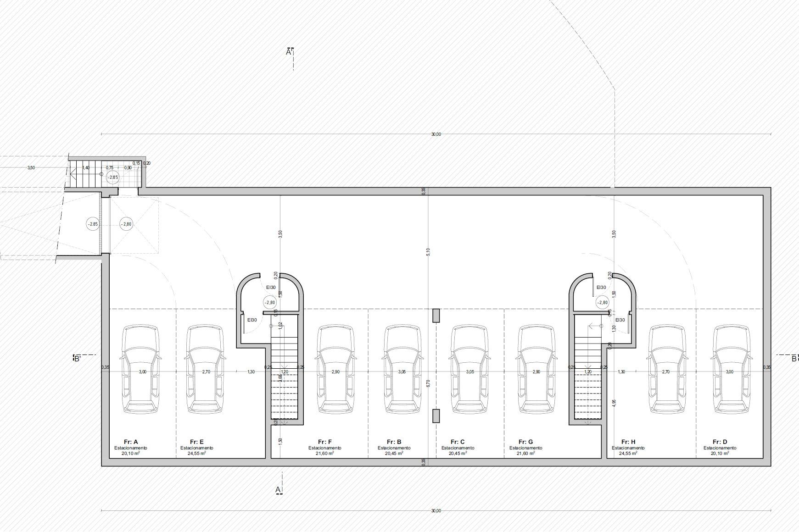Select the 2,90 width dimension in the Fr: G bay
Image resolution: width=799 pixels, height=532 pixels.
(536, 372)
